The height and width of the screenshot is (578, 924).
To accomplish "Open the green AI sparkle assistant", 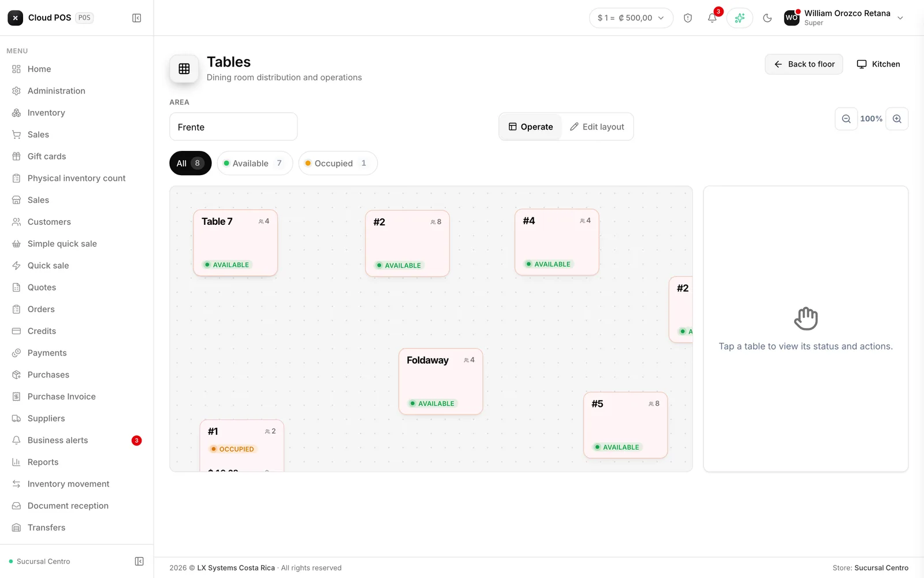I will (740, 18).
